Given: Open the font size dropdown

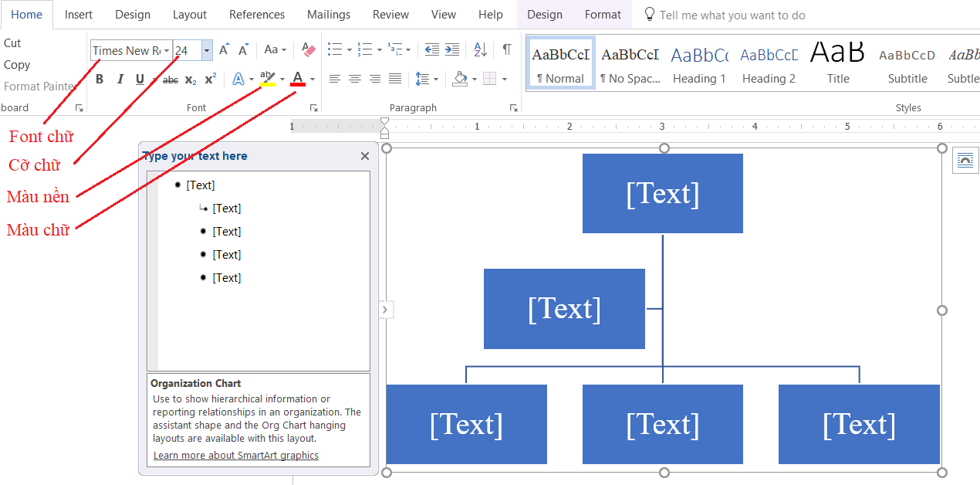Looking at the screenshot, I should tap(206, 50).
